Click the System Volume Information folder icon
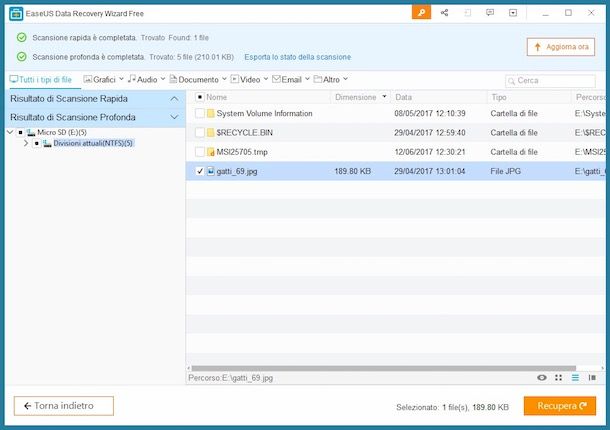This screenshot has height=430, width=610. coord(210,113)
